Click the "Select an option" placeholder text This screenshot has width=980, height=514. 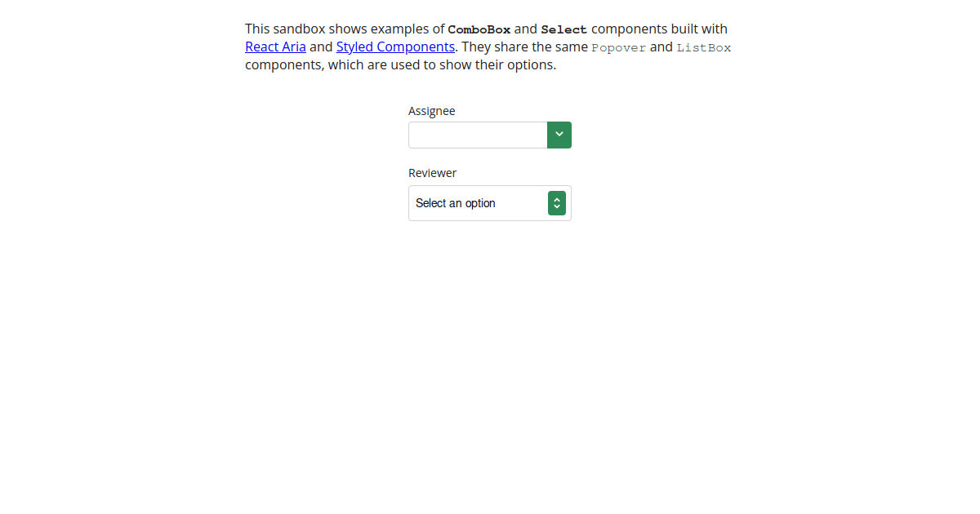(x=456, y=203)
